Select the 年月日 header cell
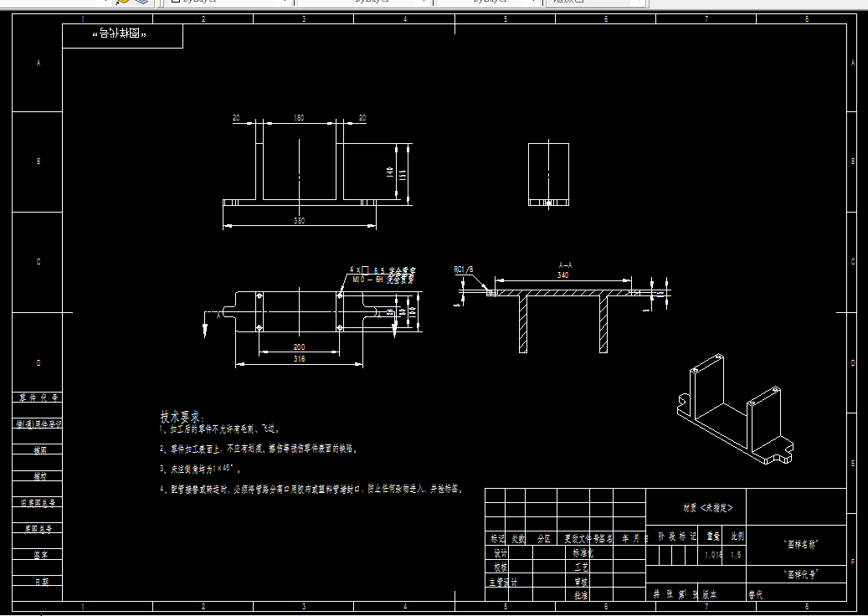This screenshot has width=868, height=616. click(x=634, y=538)
